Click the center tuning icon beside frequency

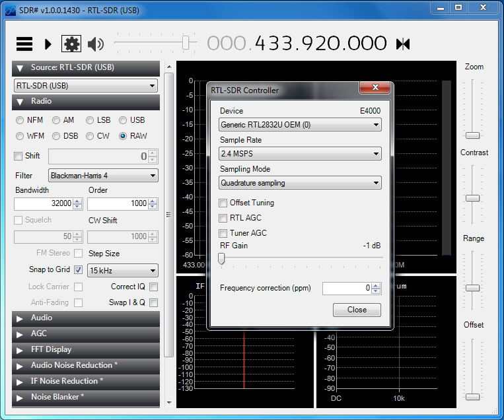click(403, 44)
